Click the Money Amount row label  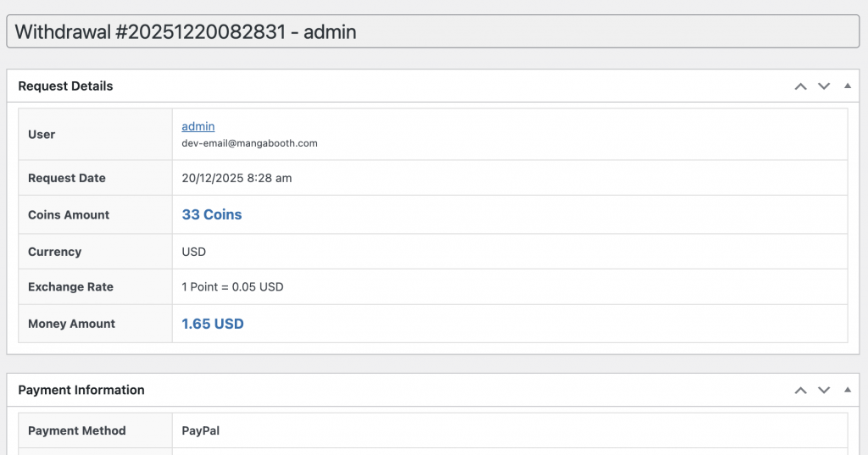pyautogui.click(x=71, y=324)
